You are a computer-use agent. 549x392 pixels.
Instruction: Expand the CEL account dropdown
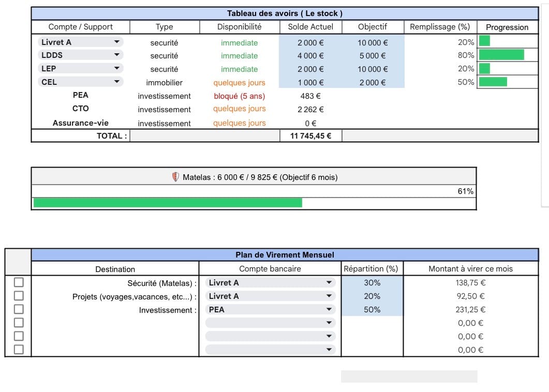click(x=117, y=82)
